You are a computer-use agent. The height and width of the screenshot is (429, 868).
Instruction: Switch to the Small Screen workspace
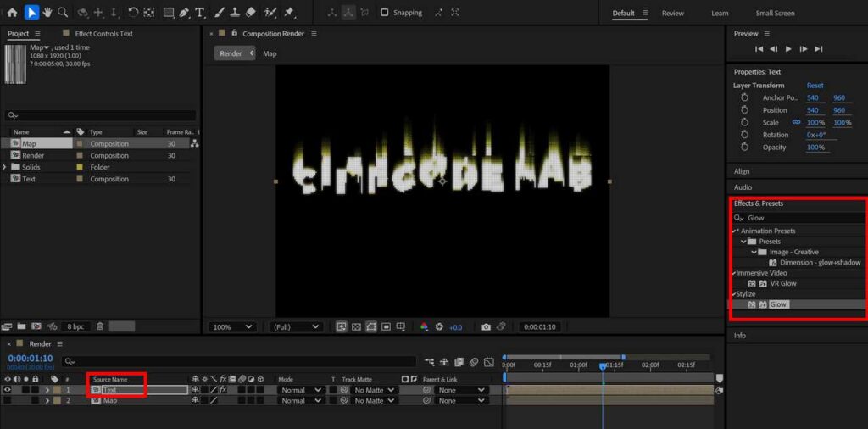point(775,13)
